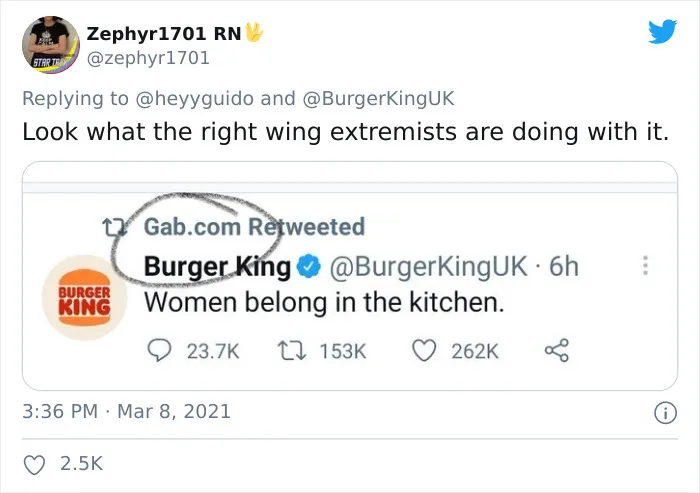The image size is (700, 493).
Task: Open the @zephyr1701 handle link
Action: (148, 58)
